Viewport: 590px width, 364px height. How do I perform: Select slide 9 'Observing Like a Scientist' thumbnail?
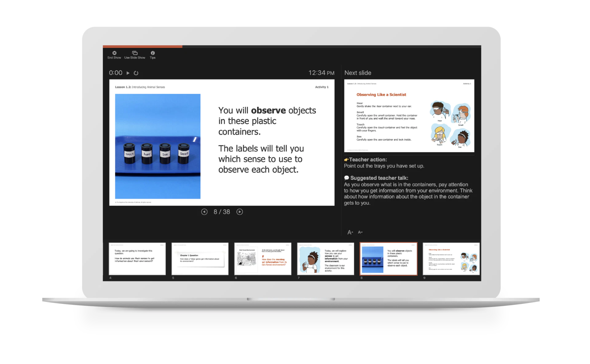451,259
